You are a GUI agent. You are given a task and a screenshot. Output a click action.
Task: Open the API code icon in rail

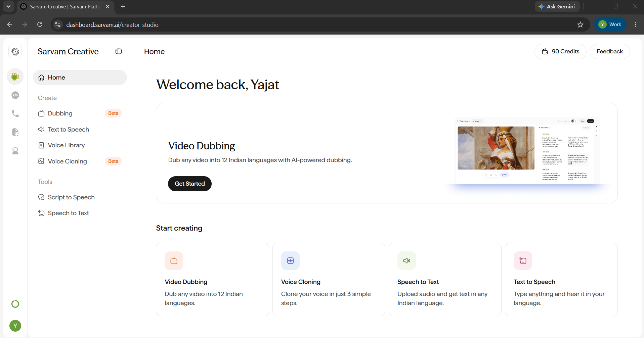pyautogui.click(x=15, y=95)
